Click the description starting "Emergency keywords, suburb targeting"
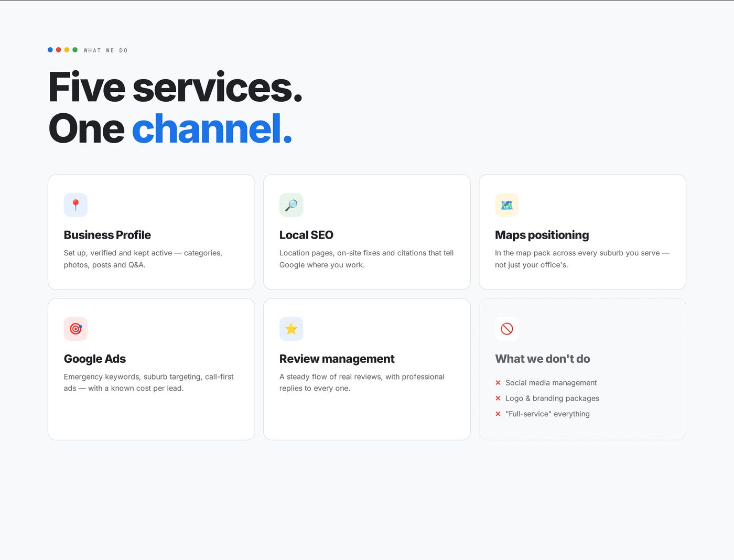Viewport: 734px width, 560px height. click(149, 383)
